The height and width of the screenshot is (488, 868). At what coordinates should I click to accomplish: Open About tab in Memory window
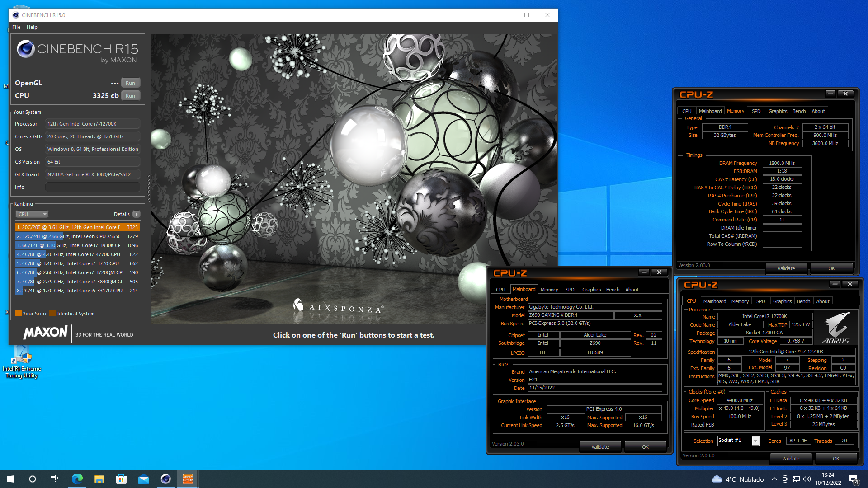(818, 111)
